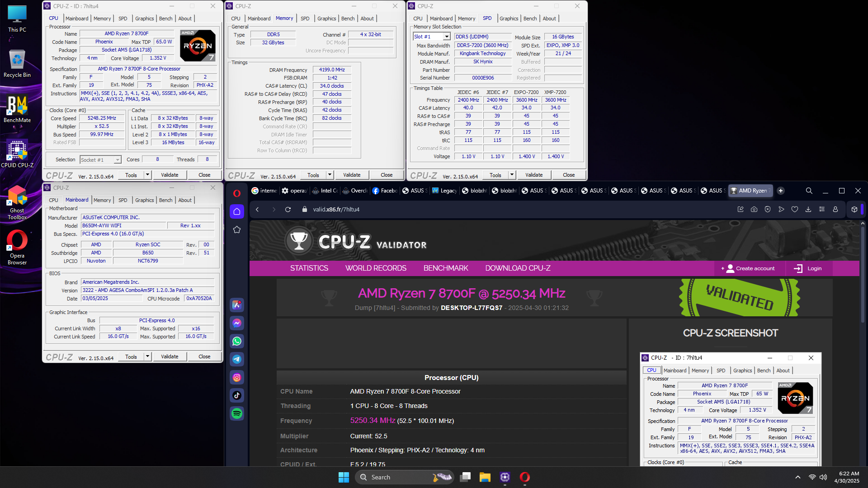Viewport: 868px width, 488px height.
Task: Click the Opera sidebar home icon
Action: click(x=237, y=211)
